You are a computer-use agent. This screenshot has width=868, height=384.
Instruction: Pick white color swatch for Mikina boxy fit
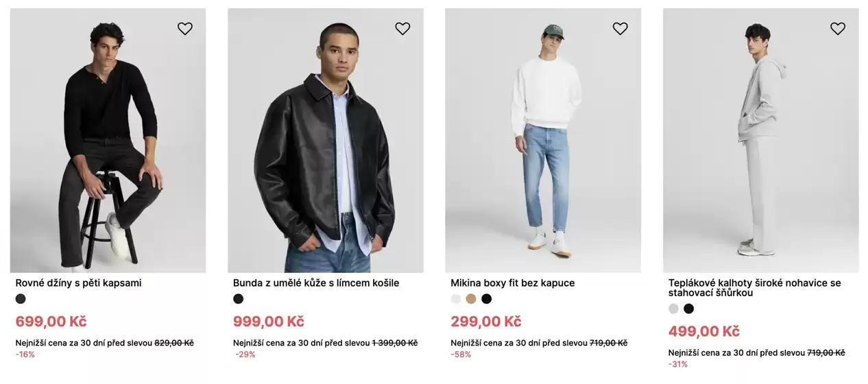coord(456,299)
